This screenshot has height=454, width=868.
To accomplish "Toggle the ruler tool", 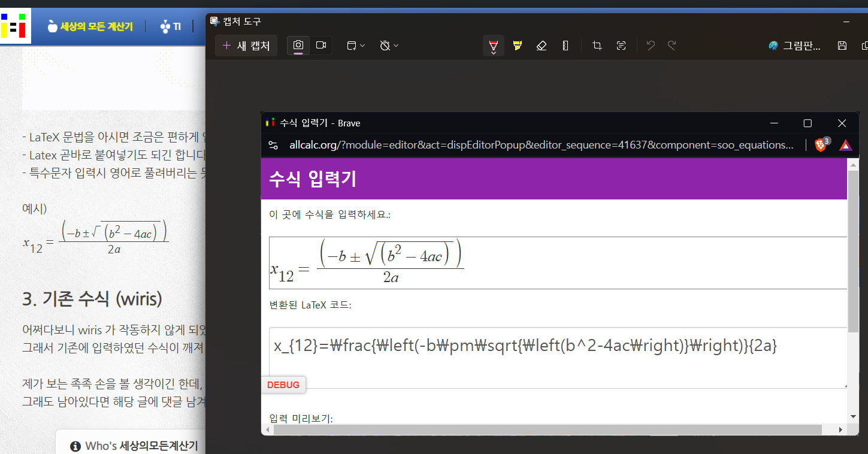I will pos(565,46).
